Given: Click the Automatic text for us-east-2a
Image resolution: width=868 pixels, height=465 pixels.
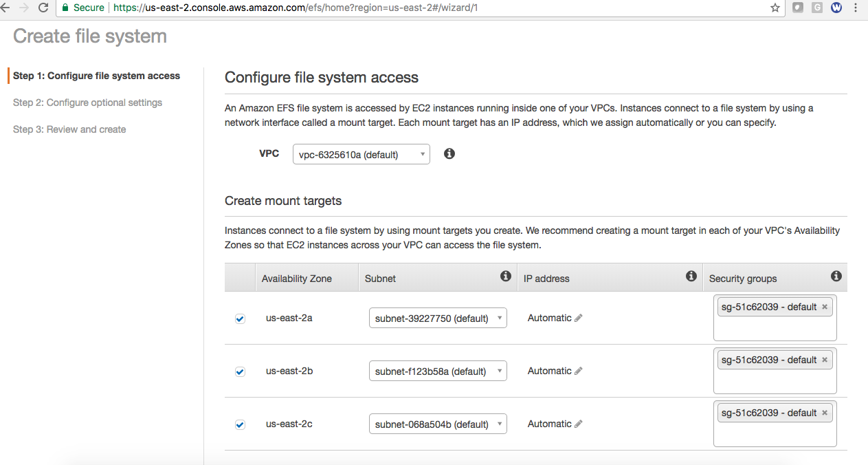Looking at the screenshot, I should click(x=550, y=318).
